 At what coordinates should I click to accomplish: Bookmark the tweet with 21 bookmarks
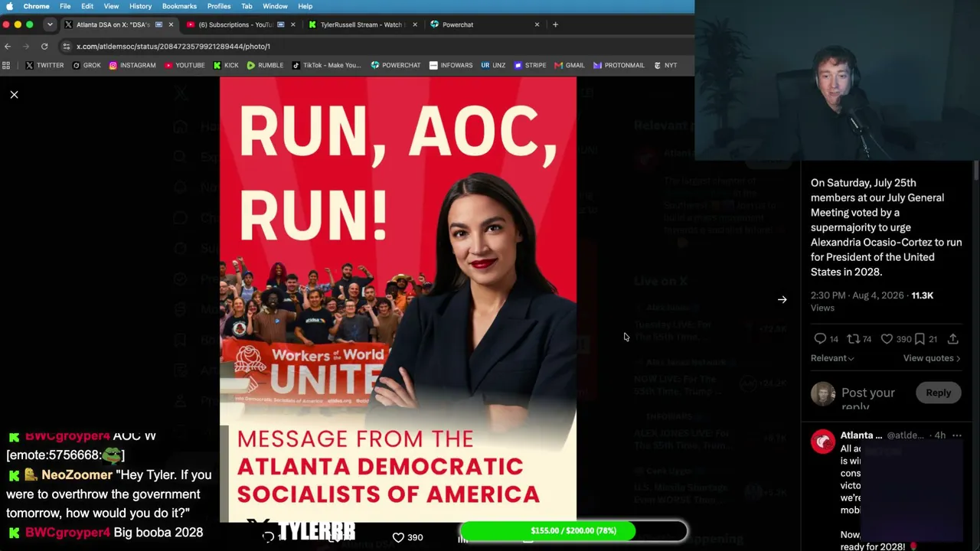coord(920,338)
